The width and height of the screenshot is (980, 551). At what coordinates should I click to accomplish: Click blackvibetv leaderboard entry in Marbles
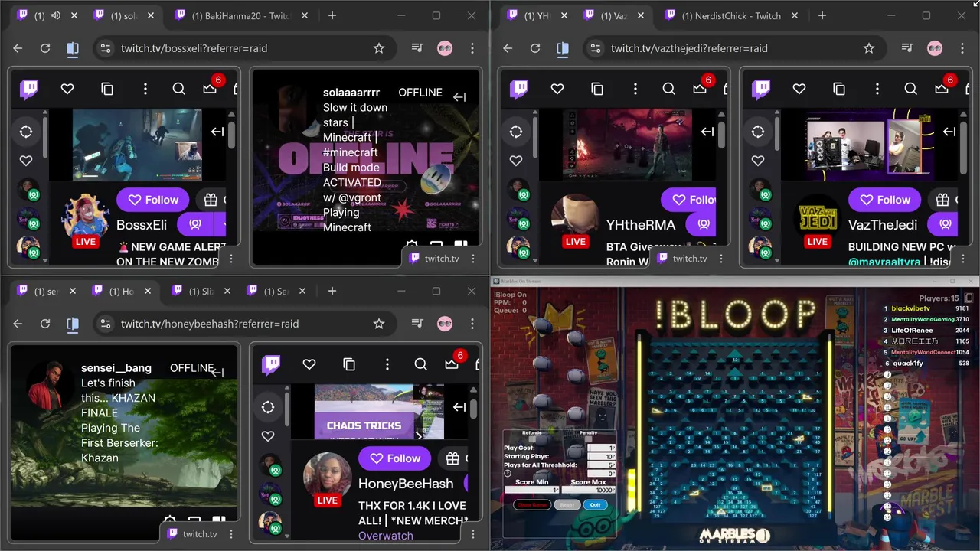(927, 308)
